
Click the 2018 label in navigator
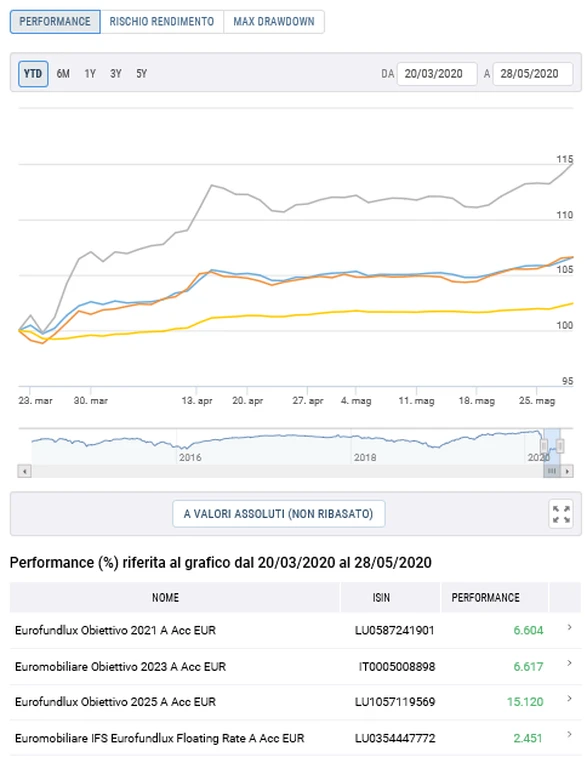[x=365, y=457]
